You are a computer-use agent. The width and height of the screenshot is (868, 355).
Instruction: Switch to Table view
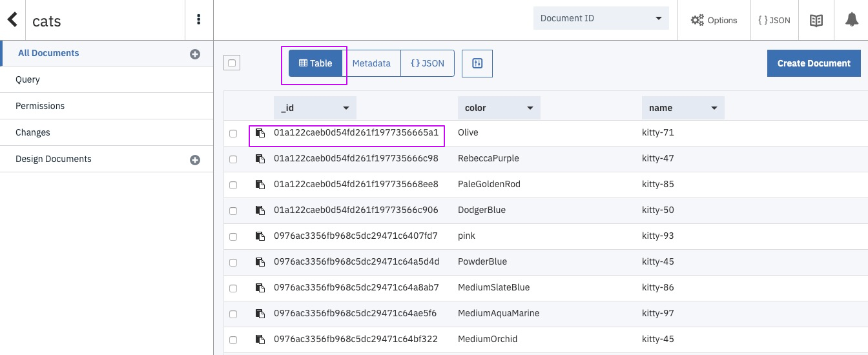(x=315, y=63)
